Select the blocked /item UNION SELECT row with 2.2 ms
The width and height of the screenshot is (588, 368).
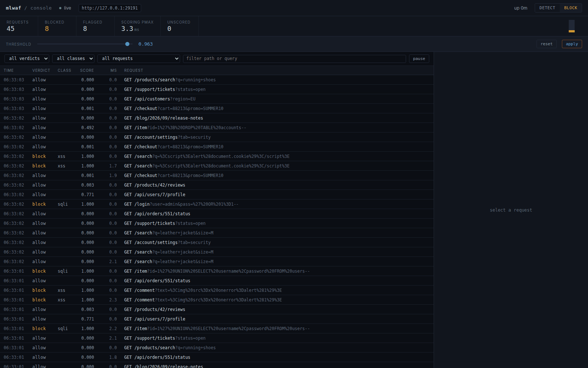[x=217, y=329]
